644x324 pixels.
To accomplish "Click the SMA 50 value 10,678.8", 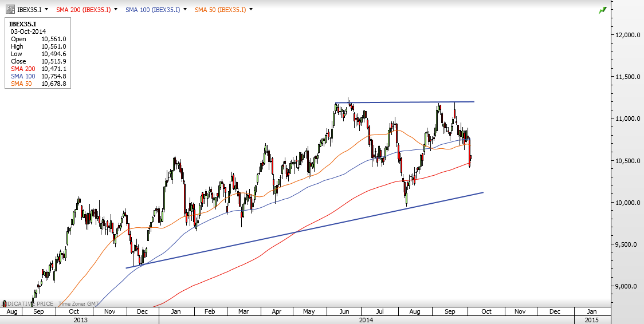I will click(x=54, y=84).
